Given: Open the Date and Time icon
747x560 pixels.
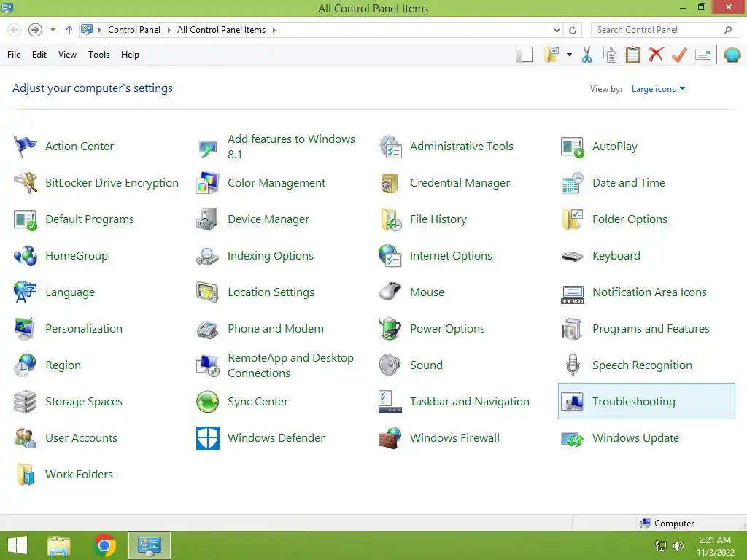Looking at the screenshot, I should (572, 183).
